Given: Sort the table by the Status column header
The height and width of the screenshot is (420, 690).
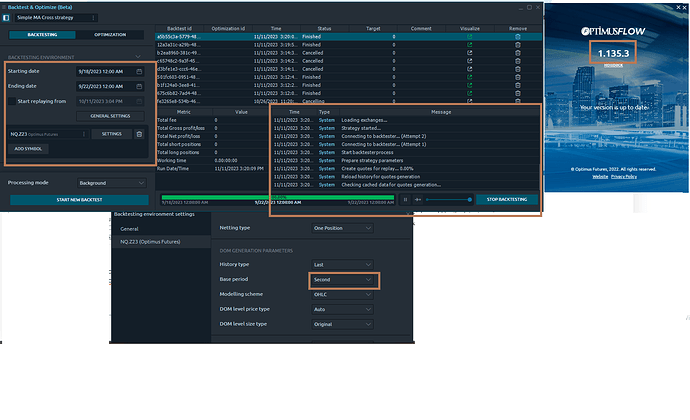Looking at the screenshot, I should (324, 29).
